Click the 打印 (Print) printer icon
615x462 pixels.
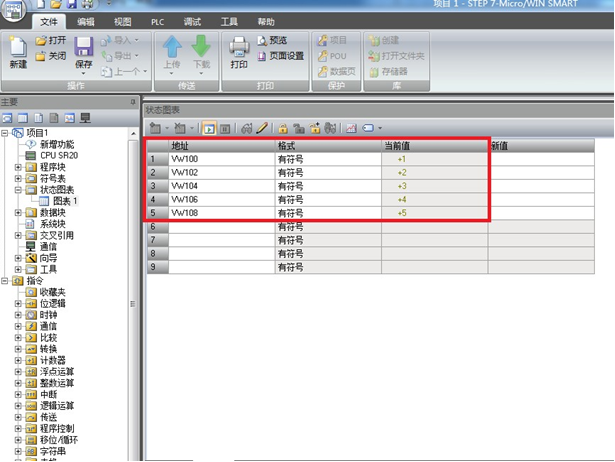pos(239,47)
